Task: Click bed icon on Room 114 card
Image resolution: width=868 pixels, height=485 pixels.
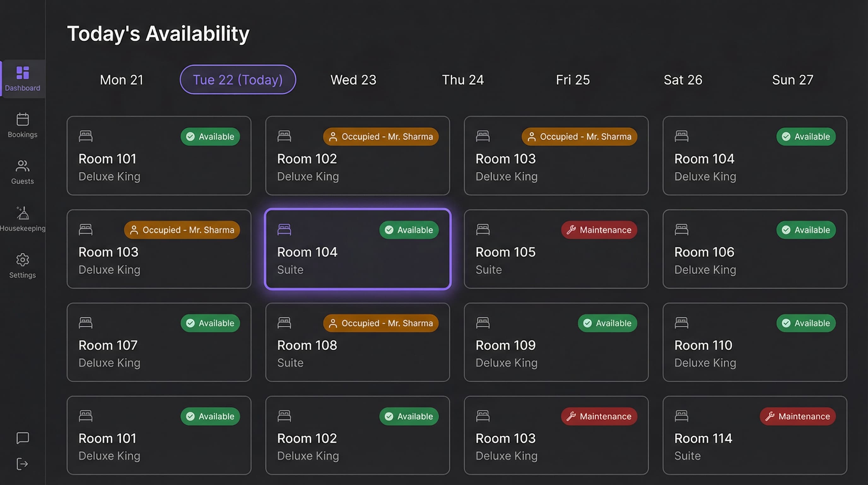Action: click(681, 416)
